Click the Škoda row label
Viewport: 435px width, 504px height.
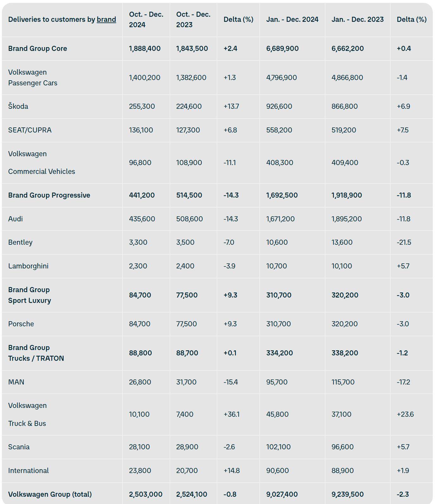[x=18, y=106]
